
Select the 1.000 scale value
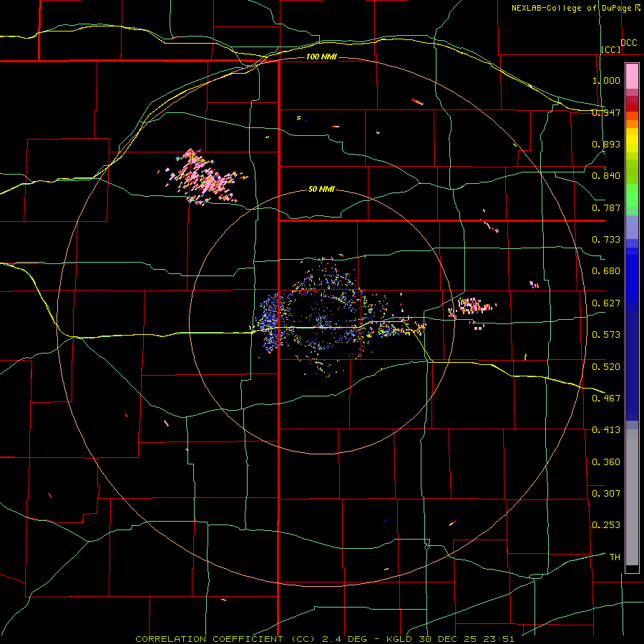click(x=606, y=80)
